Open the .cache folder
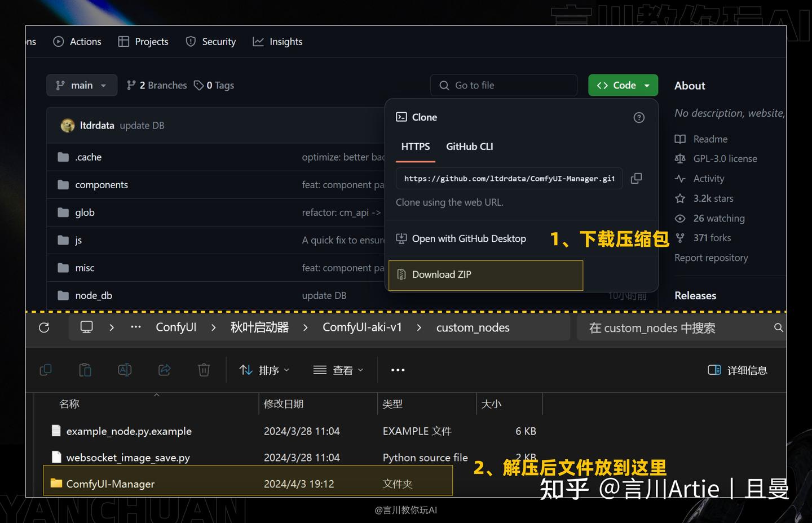 [x=89, y=157]
